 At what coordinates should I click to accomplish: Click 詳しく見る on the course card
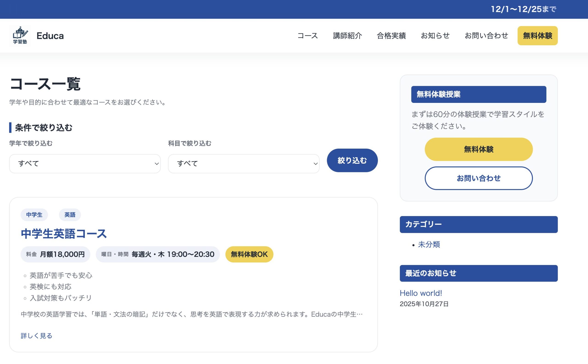pyautogui.click(x=36, y=336)
